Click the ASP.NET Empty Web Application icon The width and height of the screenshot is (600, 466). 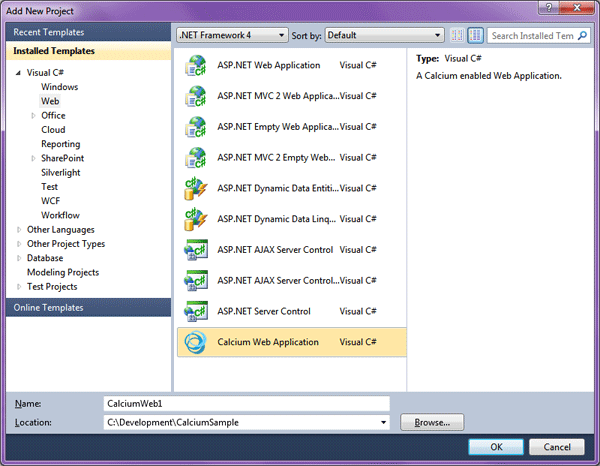click(x=196, y=127)
